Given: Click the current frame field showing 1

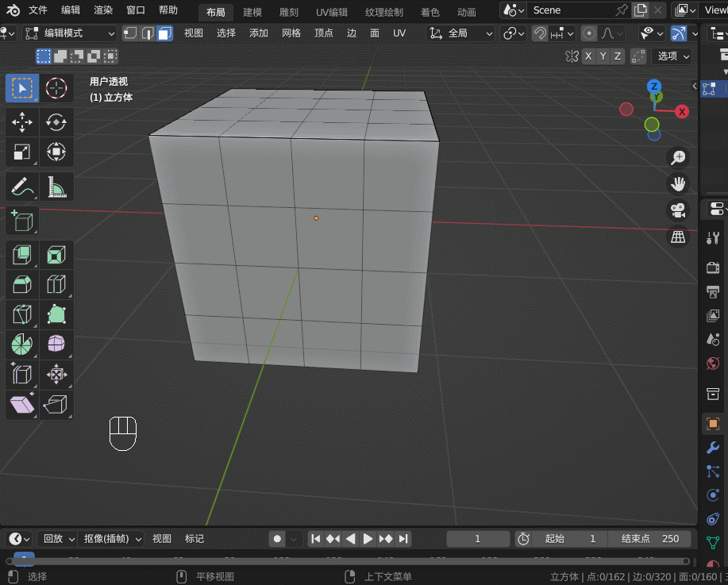Looking at the screenshot, I should tap(478, 539).
